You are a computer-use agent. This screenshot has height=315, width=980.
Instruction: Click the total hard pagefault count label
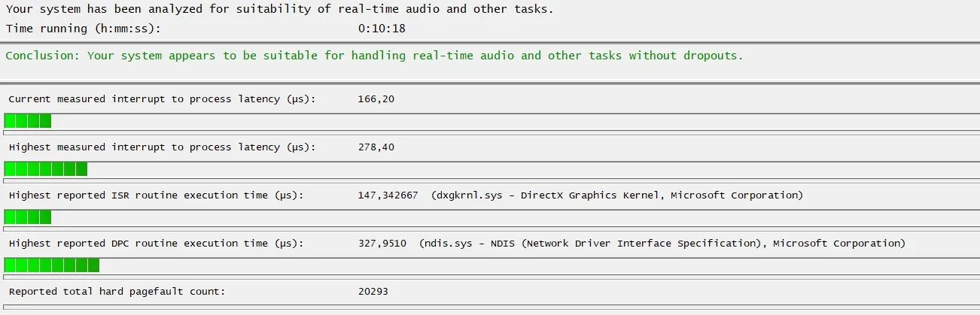(117, 292)
